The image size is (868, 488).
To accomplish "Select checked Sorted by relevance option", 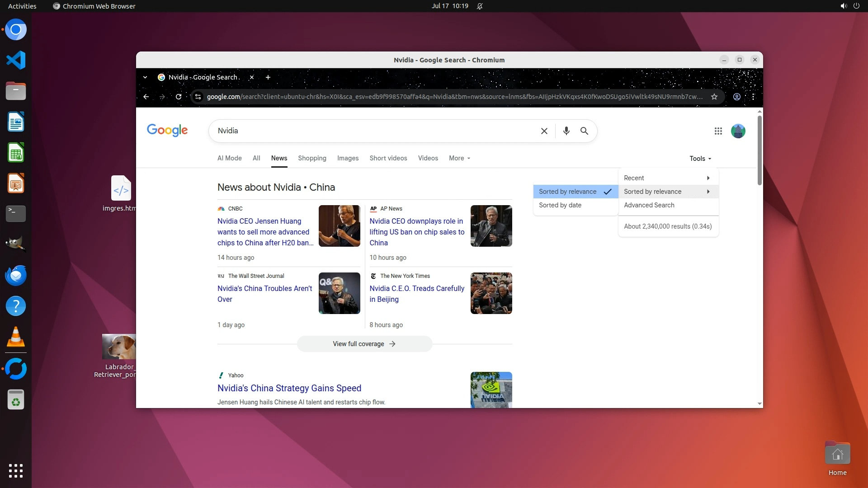I will click(568, 192).
